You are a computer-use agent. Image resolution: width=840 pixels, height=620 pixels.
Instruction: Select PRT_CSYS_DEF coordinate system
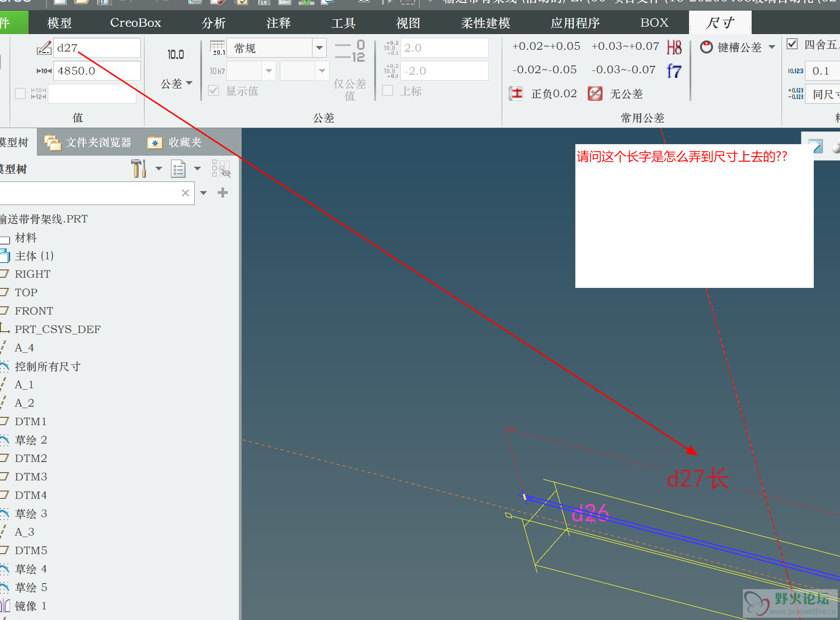58,329
